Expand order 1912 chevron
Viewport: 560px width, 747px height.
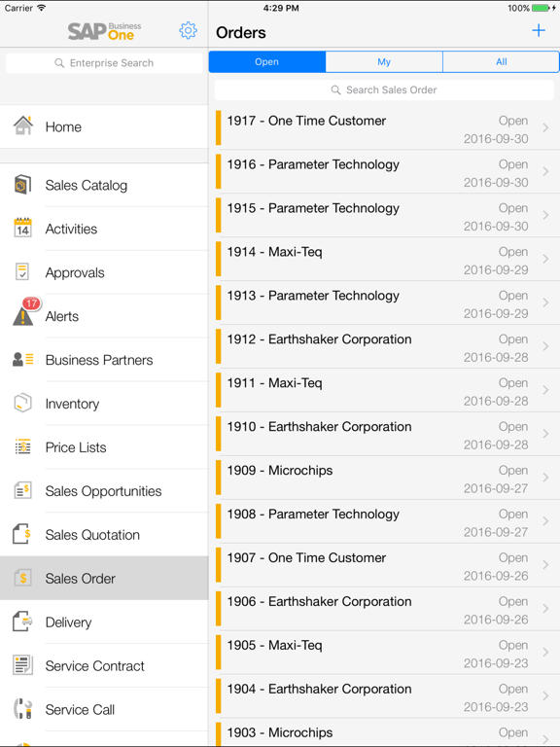click(545, 346)
